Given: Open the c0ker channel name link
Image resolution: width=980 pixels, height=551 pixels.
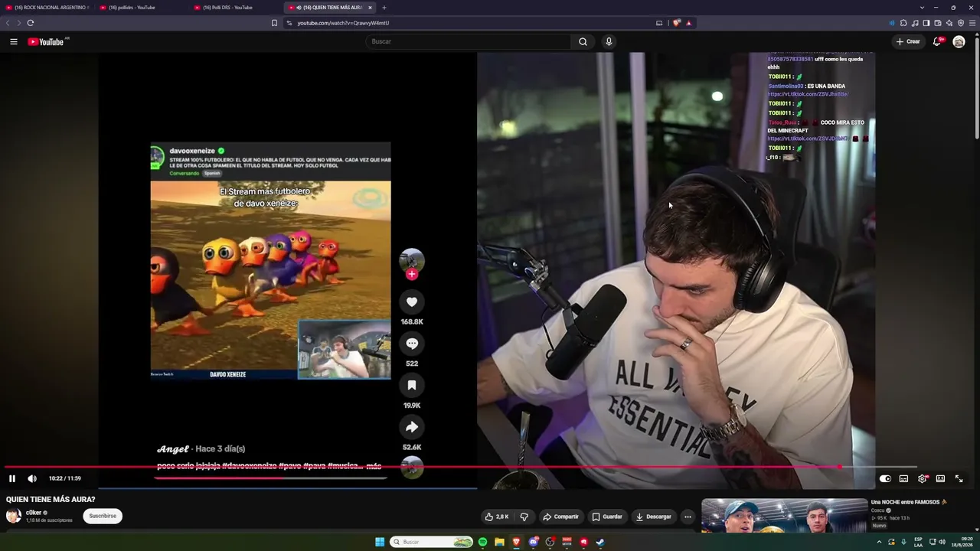Looking at the screenshot, I should coord(34,513).
